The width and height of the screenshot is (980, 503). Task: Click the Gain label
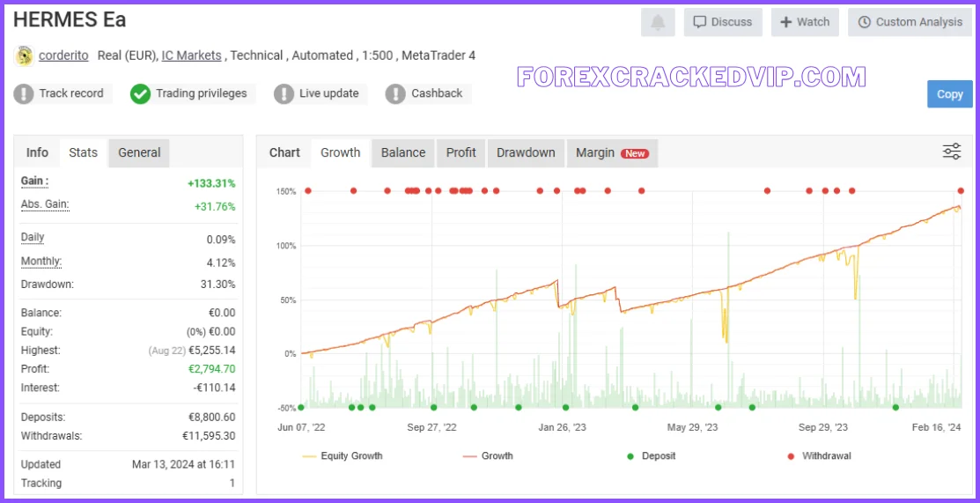(x=34, y=181)
